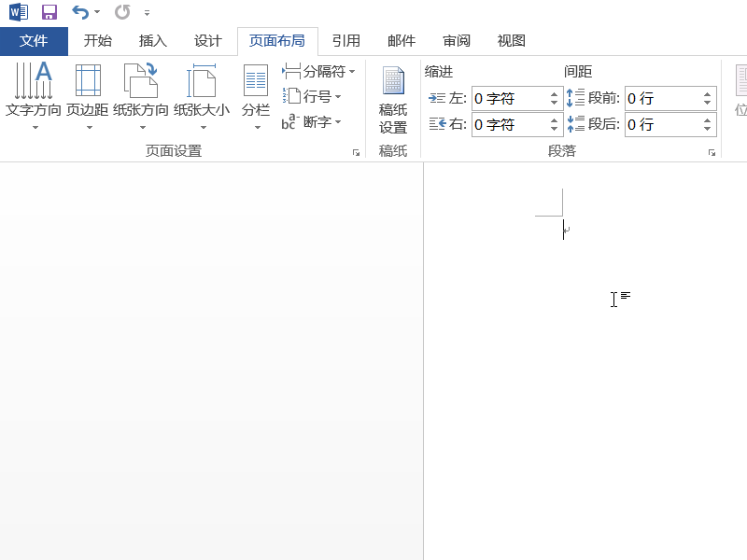Click the spacing before 段前 icon
Viewport: 747px width, 560px height.
pos(575,98)
